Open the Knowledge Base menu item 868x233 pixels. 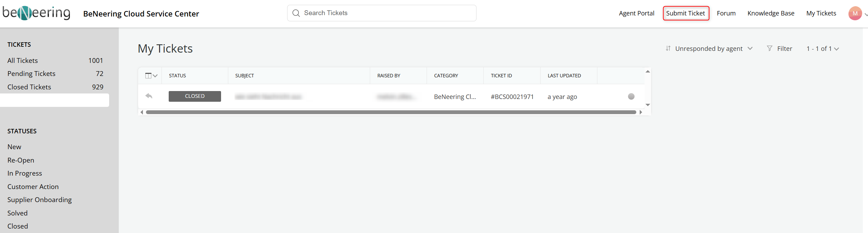click(771, 13)
